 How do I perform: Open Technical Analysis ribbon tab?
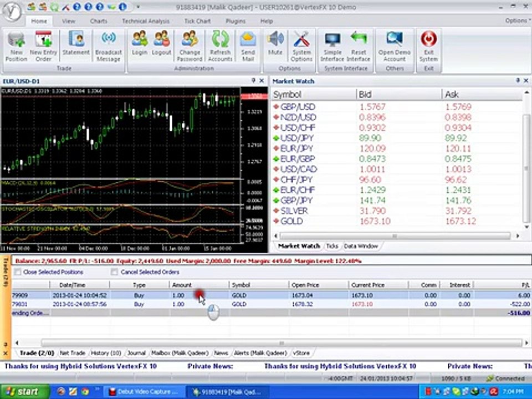click(x=146, y=21)
